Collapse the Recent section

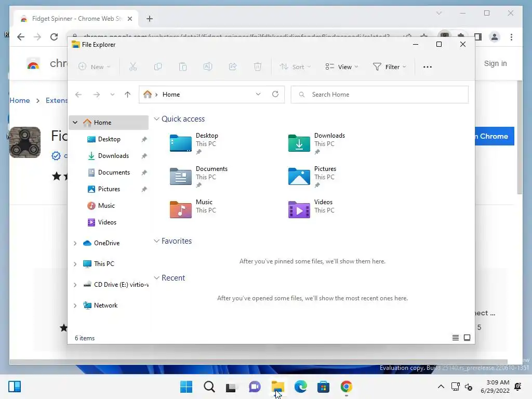click(x=156, y=278)
